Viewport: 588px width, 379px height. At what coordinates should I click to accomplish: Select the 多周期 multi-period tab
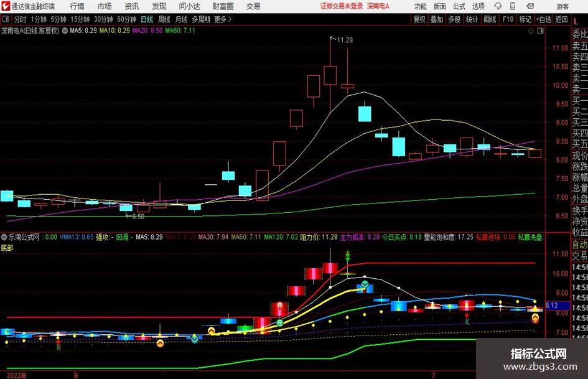(x=201, y=19)
